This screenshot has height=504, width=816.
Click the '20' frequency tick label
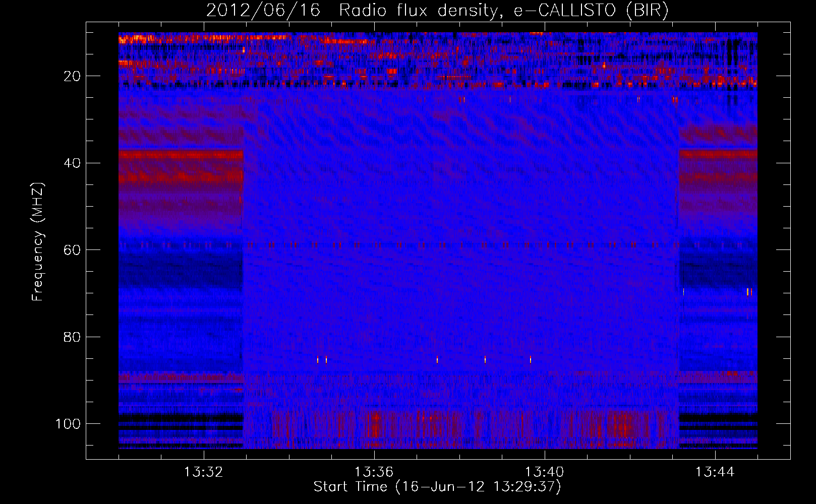73,76
